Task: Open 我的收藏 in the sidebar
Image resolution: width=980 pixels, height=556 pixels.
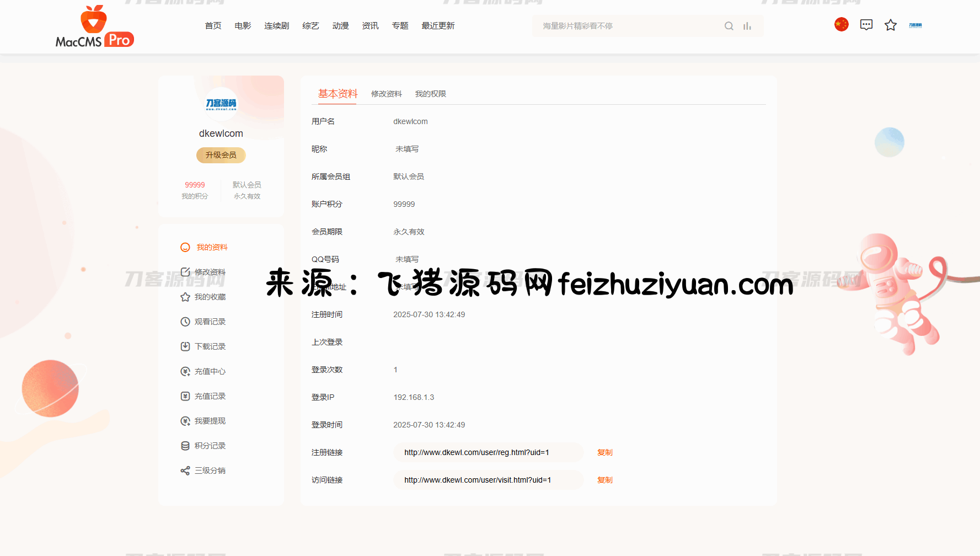Action: [x=210, y=297]
